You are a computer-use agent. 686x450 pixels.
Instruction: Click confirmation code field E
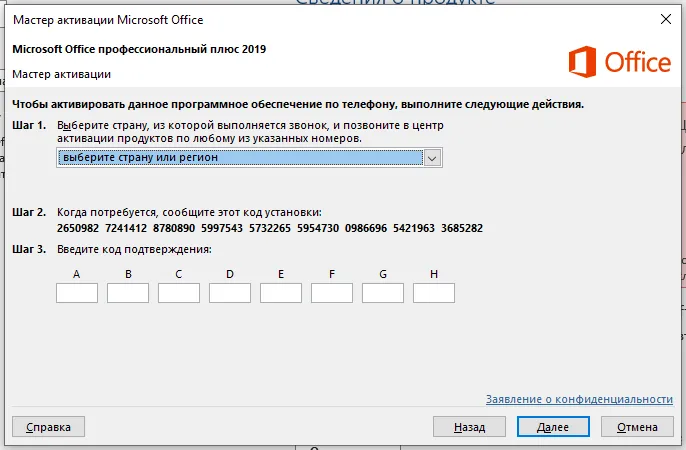(x=281, y=293)
